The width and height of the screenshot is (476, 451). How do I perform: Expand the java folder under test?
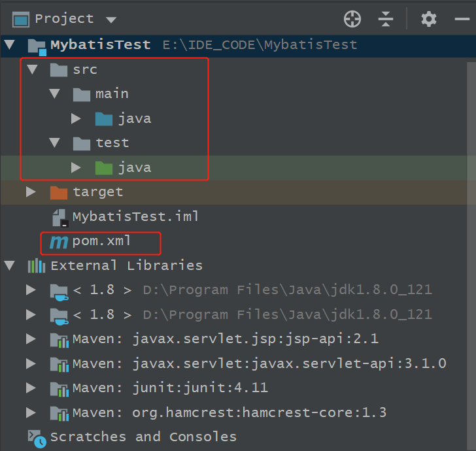point(76,167)
